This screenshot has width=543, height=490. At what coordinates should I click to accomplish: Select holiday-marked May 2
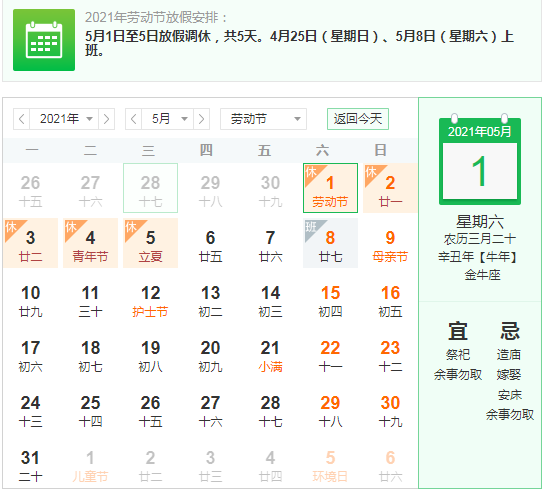tap(390, 188)
